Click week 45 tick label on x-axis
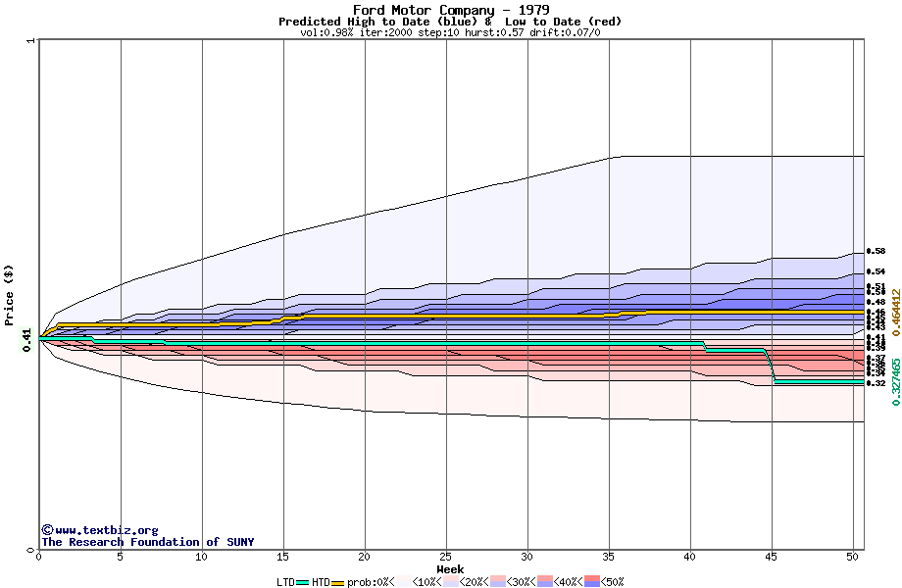The height and width of the screenshot is (588, 902). point(772,557)
